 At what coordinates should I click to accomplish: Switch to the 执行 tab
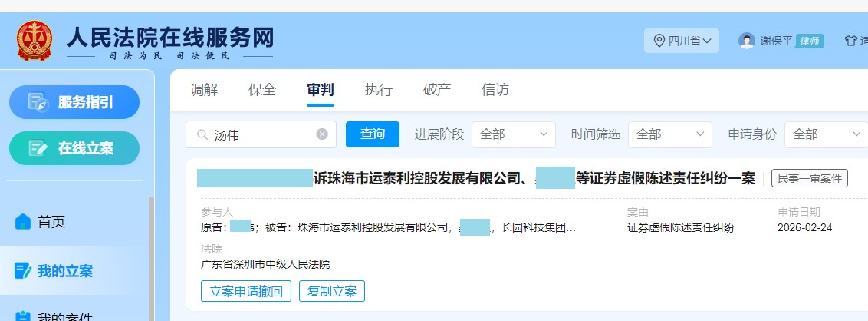point(379,90)
